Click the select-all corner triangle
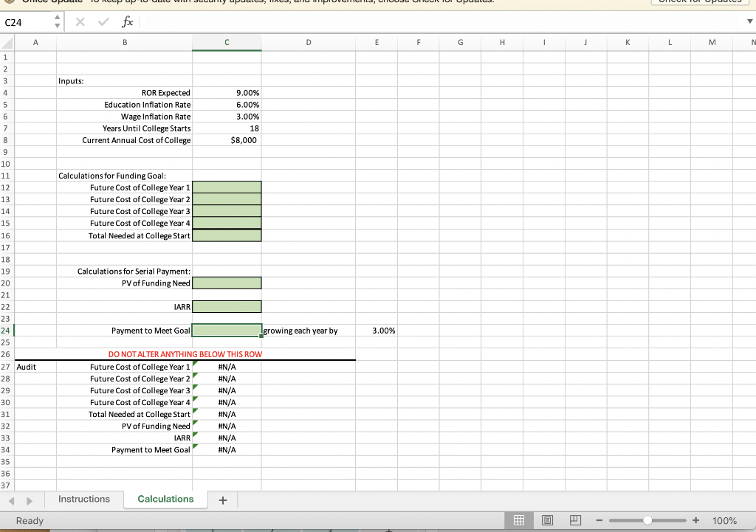Screen dimensions: 756x532 pyautogui.click(x=7, y=43)
